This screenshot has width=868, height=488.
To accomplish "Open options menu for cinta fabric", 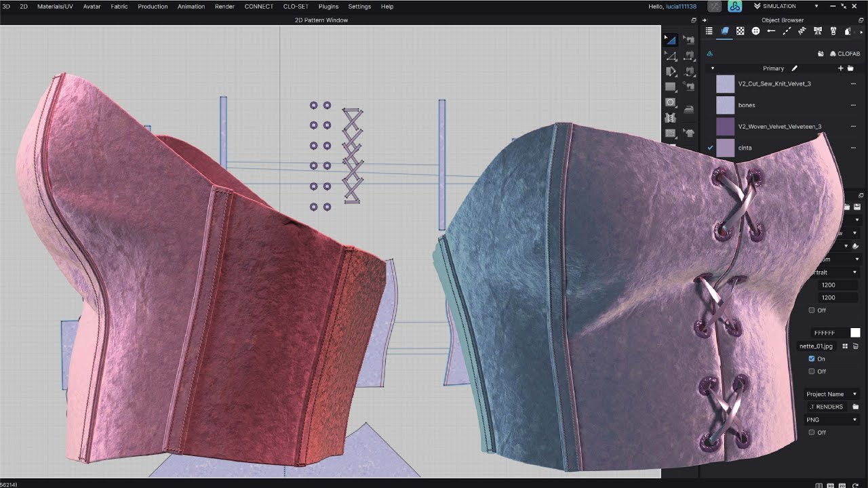I will [853, 148].
